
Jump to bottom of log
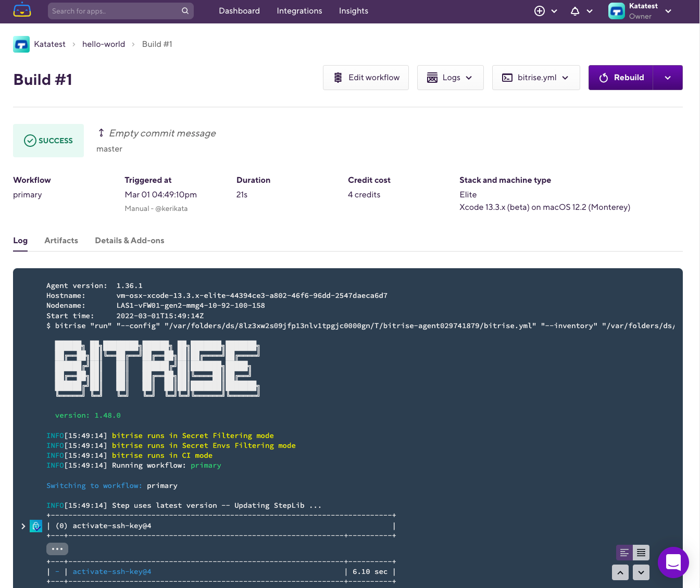pyautogui.click(x=641, y=572)
